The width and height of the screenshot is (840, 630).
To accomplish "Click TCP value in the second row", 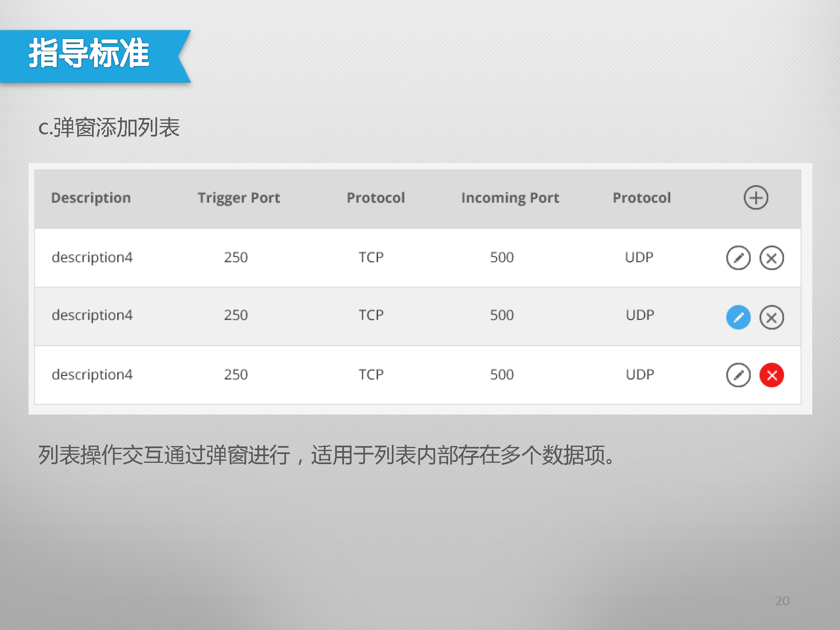I will [x=371, y=315].
